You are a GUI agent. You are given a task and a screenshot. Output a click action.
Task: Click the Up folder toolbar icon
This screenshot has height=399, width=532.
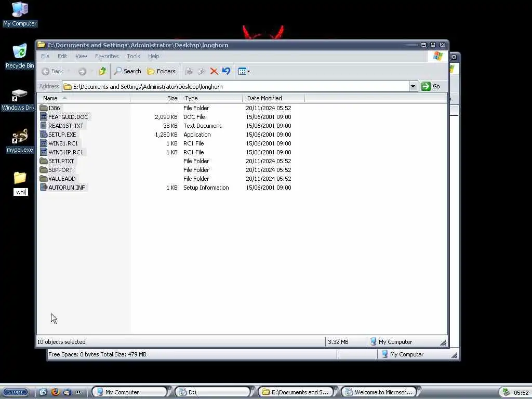point(102,71)
